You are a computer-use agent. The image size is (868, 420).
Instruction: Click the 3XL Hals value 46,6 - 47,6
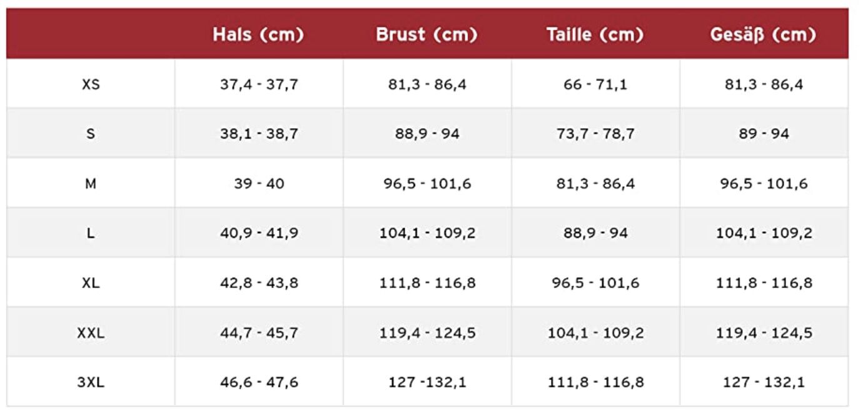[259, 382]
